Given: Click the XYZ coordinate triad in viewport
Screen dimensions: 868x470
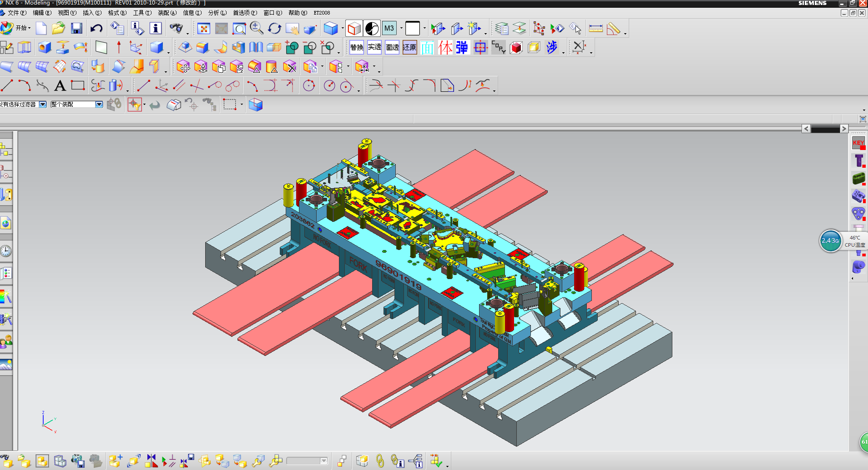Looking at the screenshot, I should [x=48, y=422].
